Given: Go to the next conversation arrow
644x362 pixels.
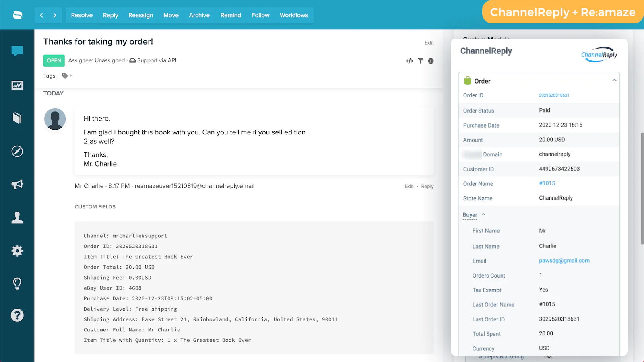Looking at the screenshot, I should 55,15.
